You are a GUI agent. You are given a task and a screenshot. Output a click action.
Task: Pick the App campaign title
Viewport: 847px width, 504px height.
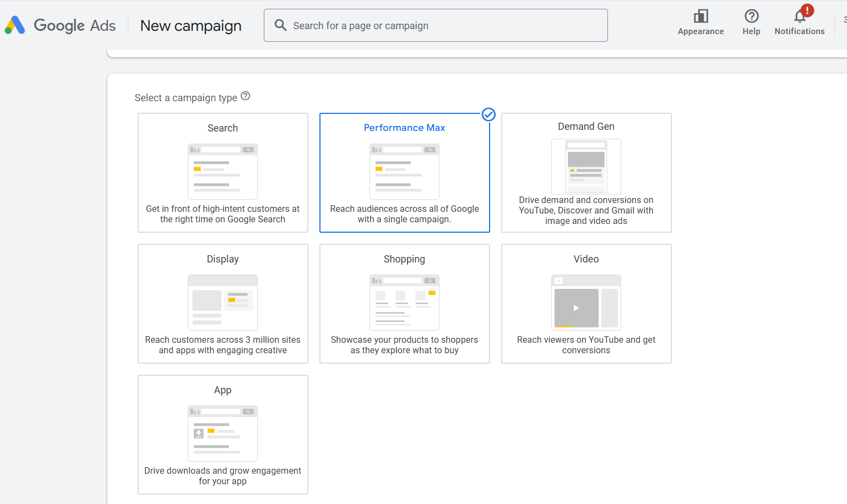click(x=222, y=390)
